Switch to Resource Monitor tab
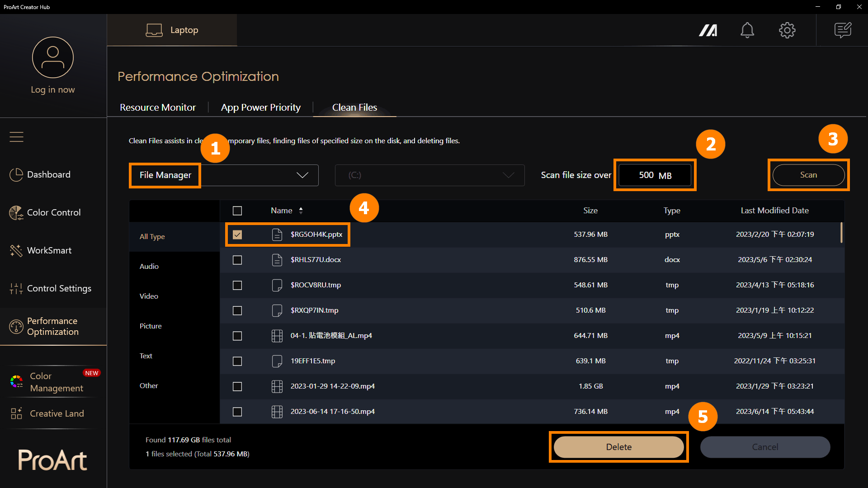This screenshot has width=868, height=488. click(158, 108)
